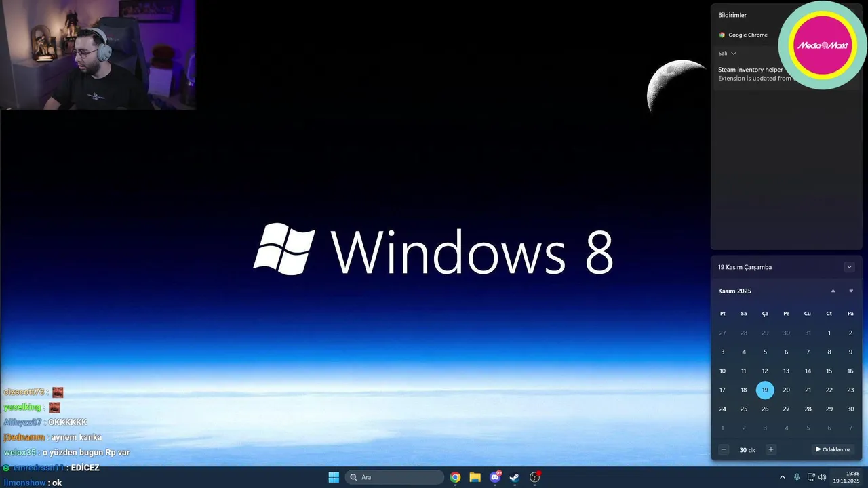Image resolution: width=868 pixels, height=488 pixels.
Task: Select November 16 in the calendar
Action: coord(850,371)
